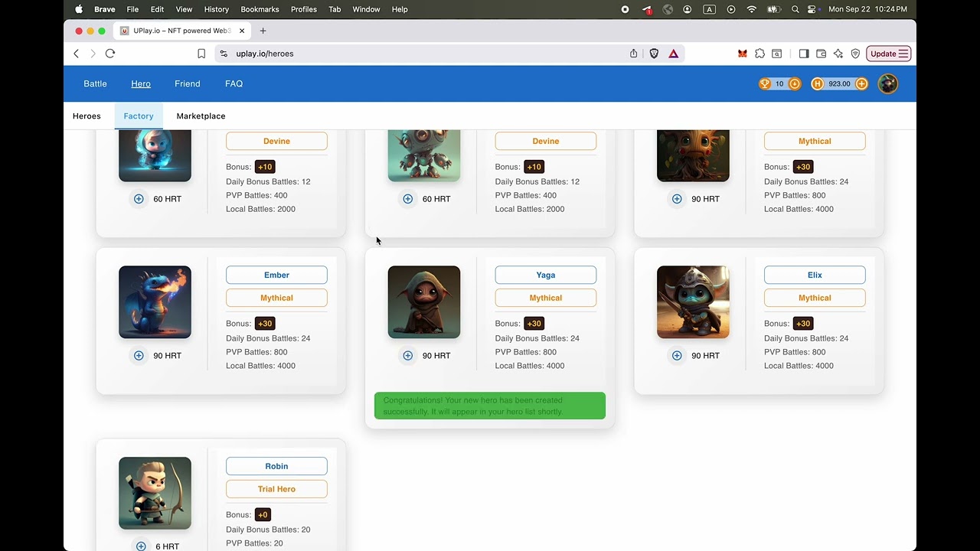Open the Brave VPN shield icon
The image size is (980, 551).
click(855, 54)
